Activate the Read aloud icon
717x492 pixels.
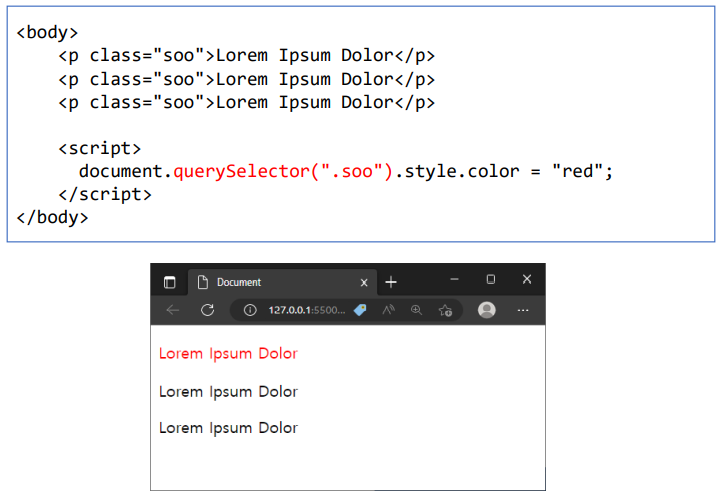coord(388,310)
